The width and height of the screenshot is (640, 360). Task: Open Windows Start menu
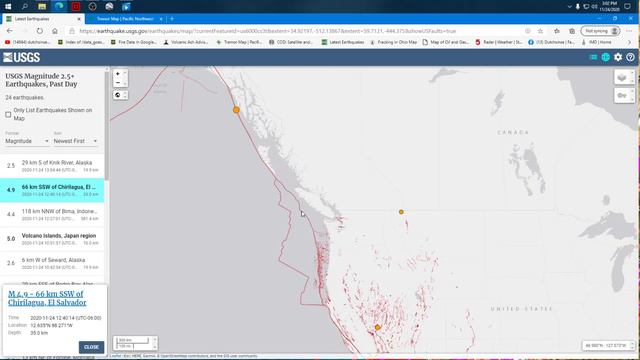click(x=8, y=7)
